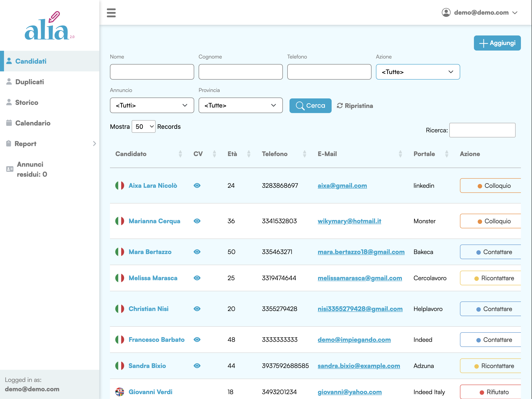View CV eye icon for Aixa Lara Nicolò
This screenshot has width=532, height=399.
197,186
